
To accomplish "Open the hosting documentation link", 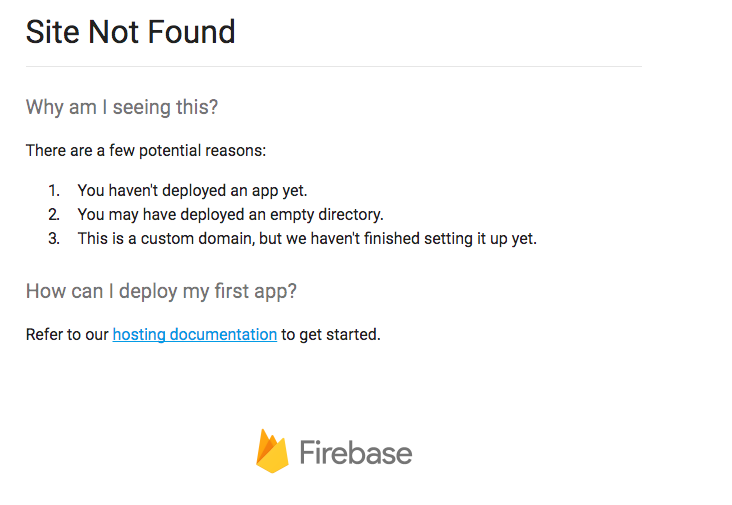I will [194, 334].
